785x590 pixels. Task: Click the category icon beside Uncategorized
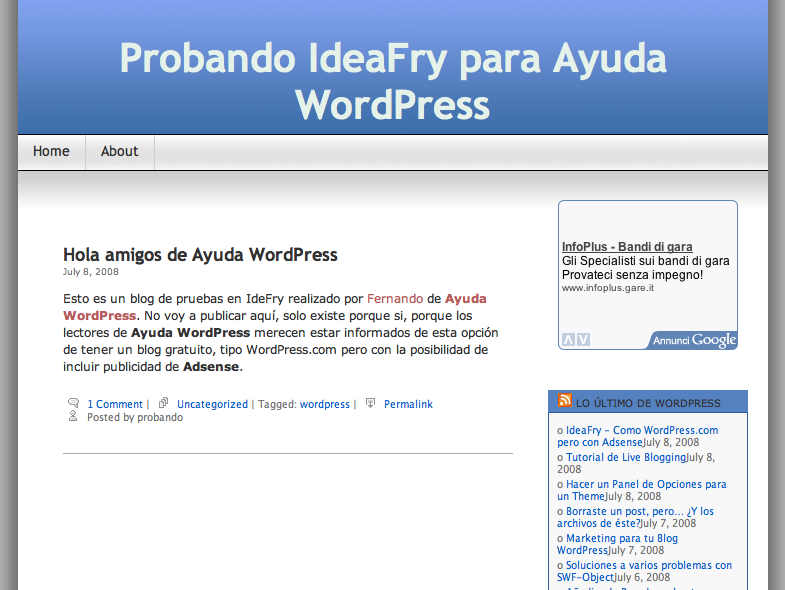pos(164,403)
